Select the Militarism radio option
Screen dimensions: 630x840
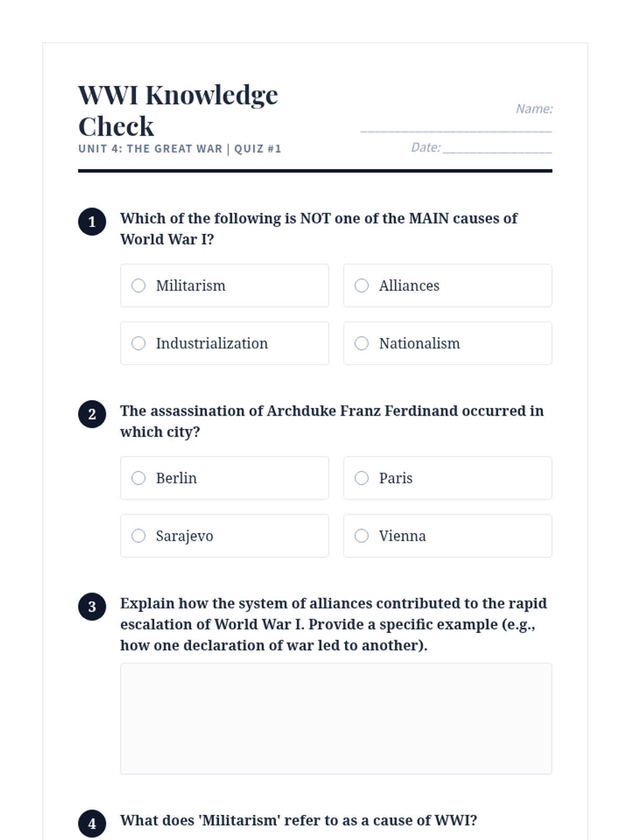[139, 286]
